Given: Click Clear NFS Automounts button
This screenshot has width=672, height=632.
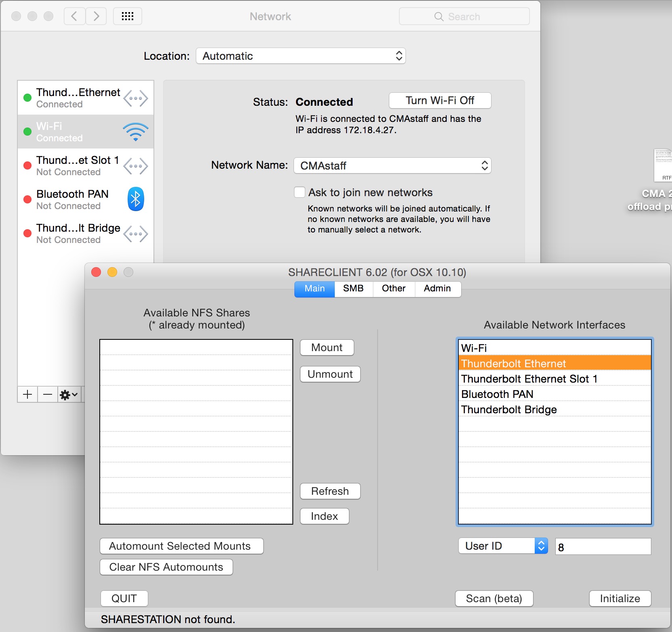Looking at the screenshot, I should 166,567.
